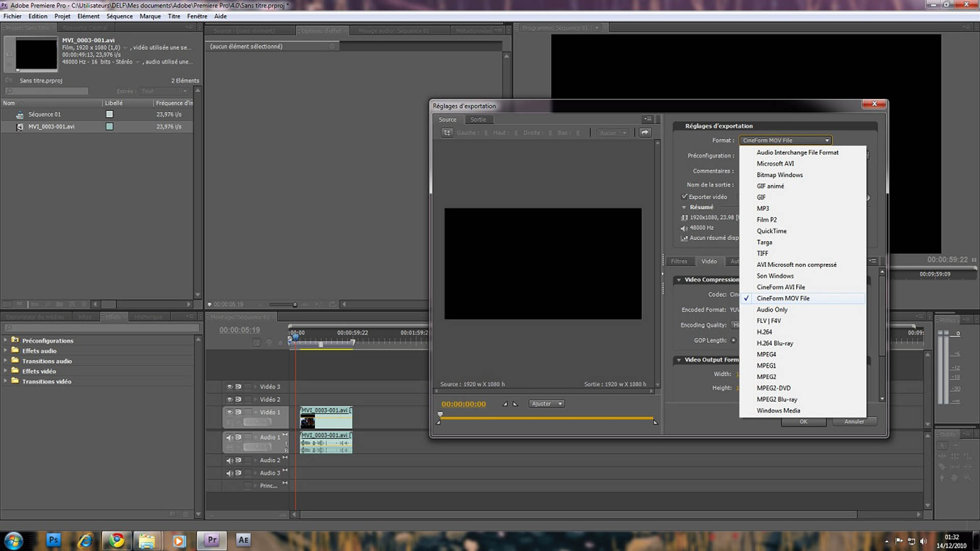The width and height of the screenshot is (980, 551).
Task: Collapse the Video Output Format section
Action: [679, 360]
